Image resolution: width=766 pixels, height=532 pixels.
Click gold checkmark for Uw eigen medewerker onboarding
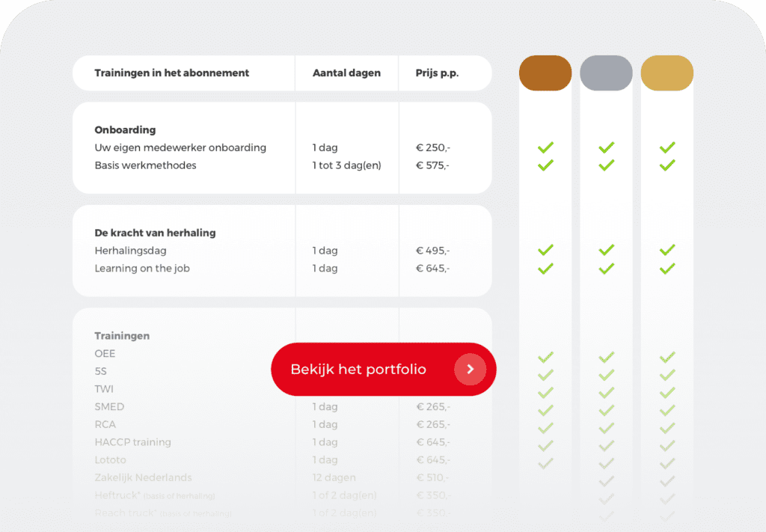667,147
